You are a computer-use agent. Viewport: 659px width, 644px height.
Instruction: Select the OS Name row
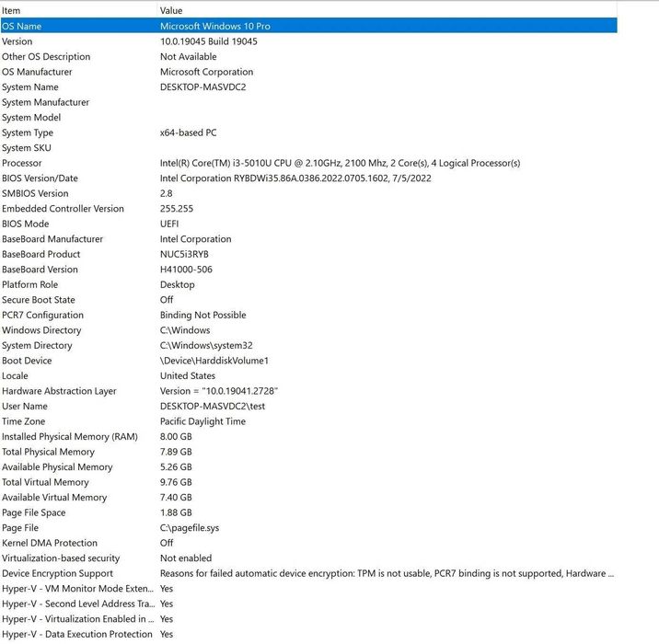click(309, 26)
